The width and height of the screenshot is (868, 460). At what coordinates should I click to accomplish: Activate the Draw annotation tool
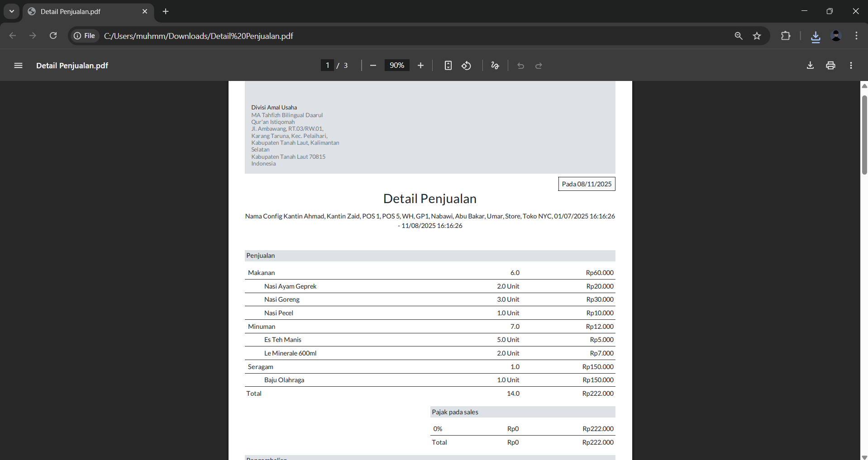(x=495, y=66)
